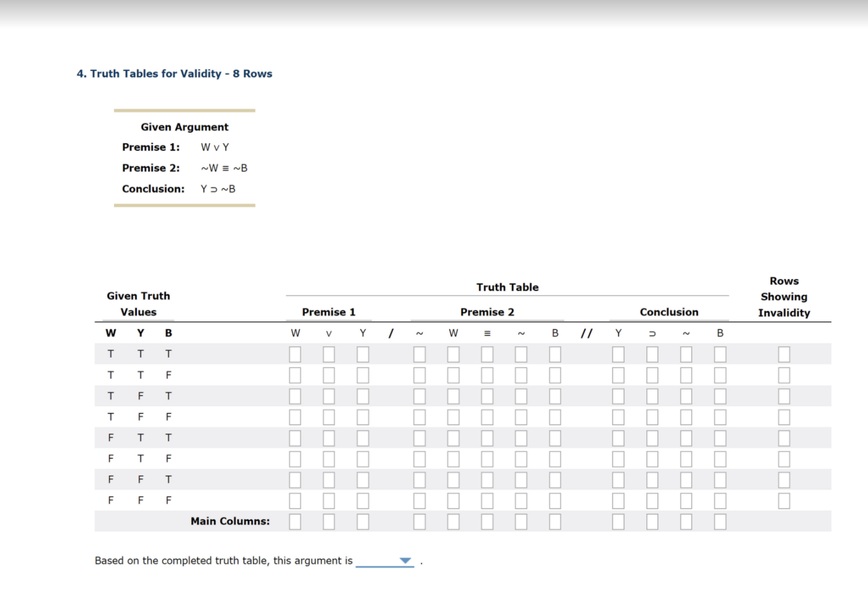Expand the blank answer selector after 'this argument is'
This screenshot has height=603, width=868.
(384, 560)
